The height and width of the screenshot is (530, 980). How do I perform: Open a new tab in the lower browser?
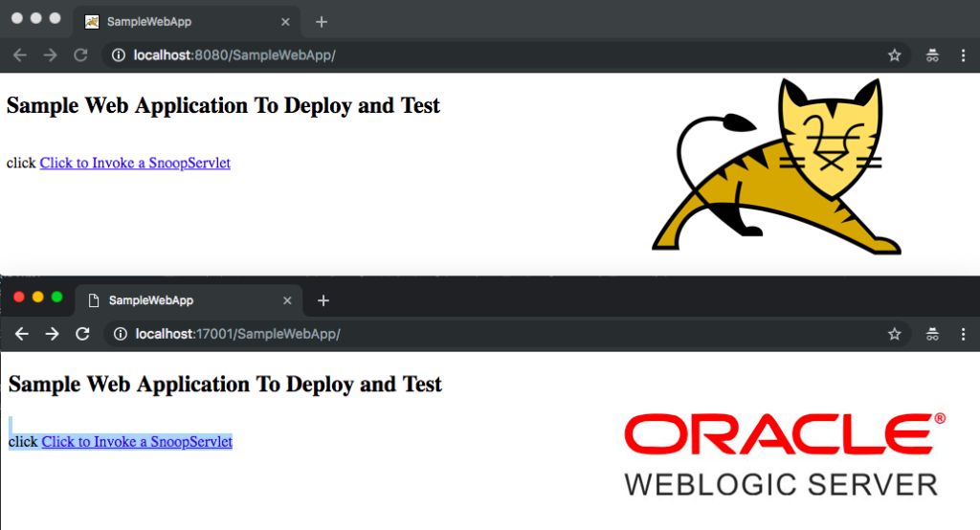point(323,300)
